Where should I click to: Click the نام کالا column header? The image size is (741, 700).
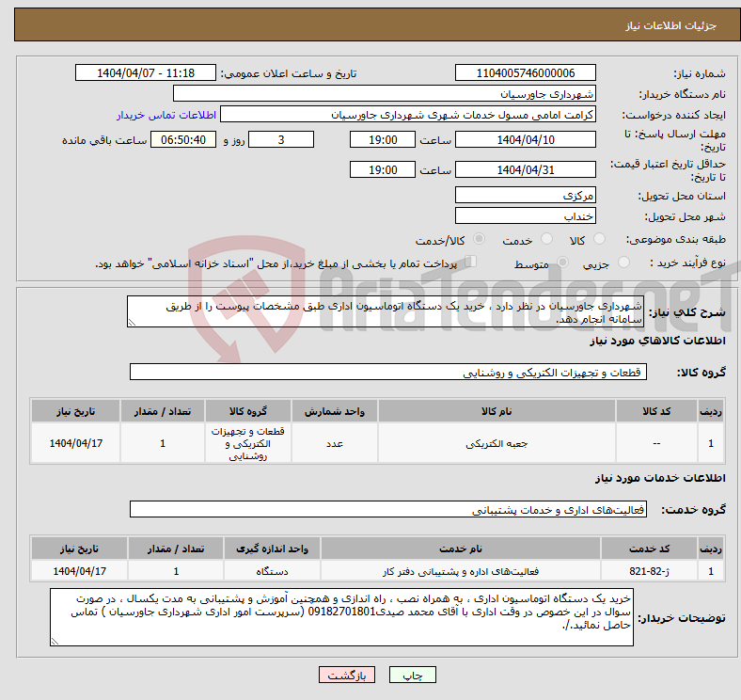pyautogui.click(x=497, y=411)
